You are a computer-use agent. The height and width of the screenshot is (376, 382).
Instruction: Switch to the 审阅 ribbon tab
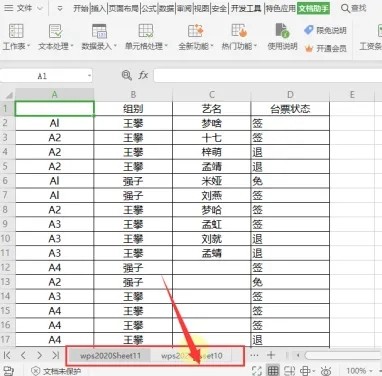[x=184, y=8]
